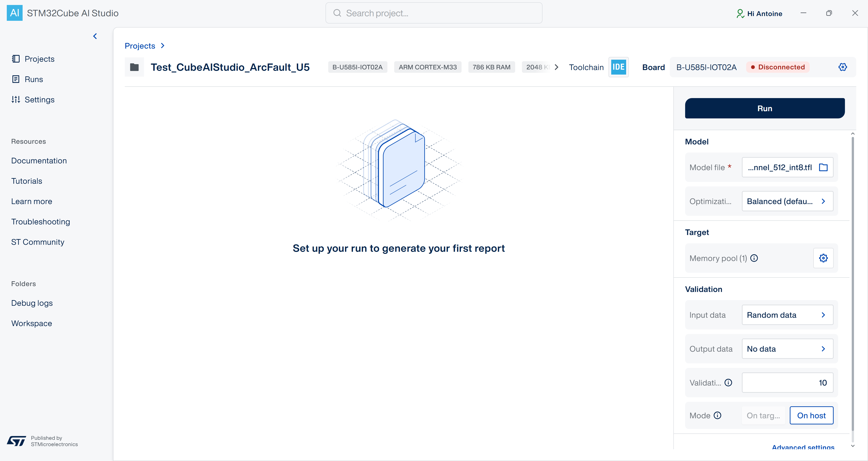Click the STM32Cube AI Studio logo icon

pyautogui.click(x=14, y=13)
